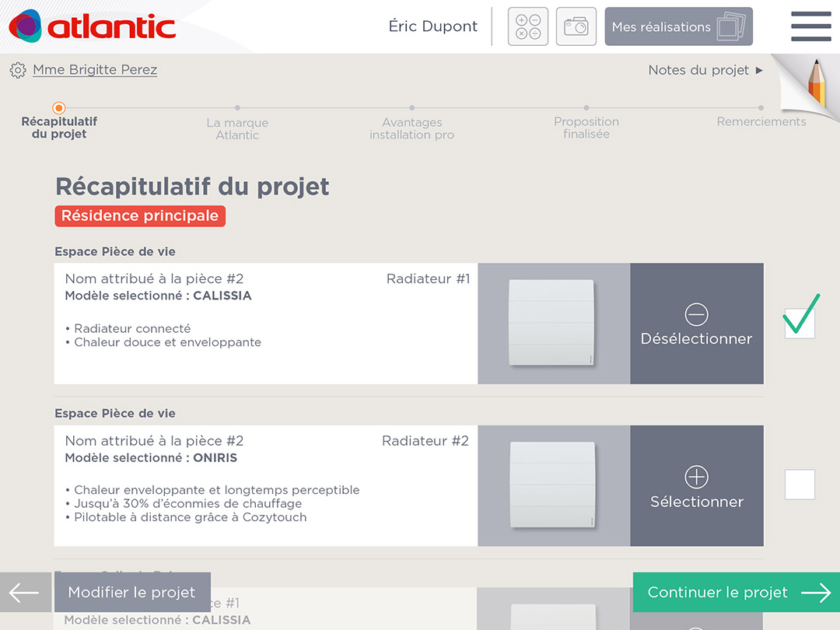Click the settings gear beside Mme Brigitte Perez

[18, 70]
